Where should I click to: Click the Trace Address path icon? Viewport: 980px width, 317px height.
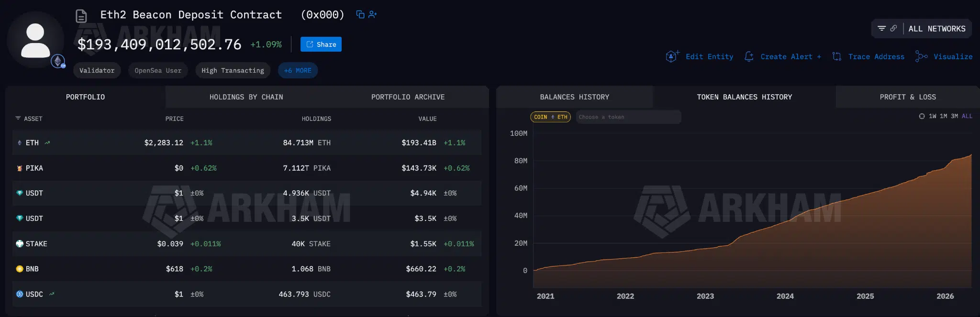(x=836, y=56)
